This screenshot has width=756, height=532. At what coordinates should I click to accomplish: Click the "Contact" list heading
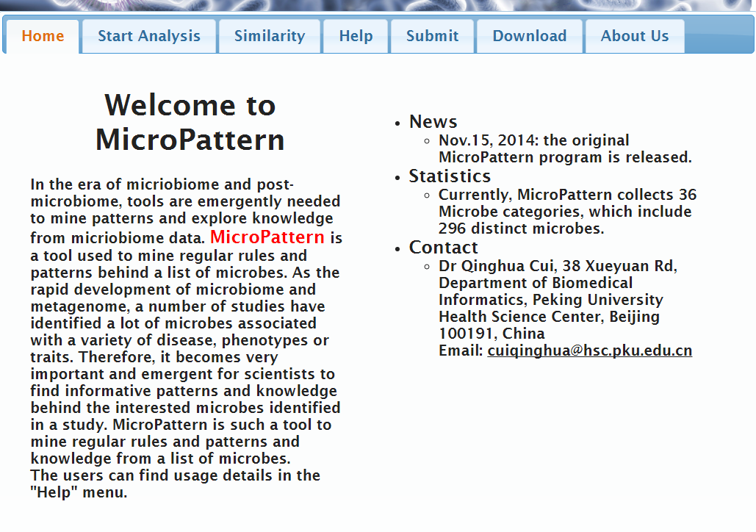point(444,248)
